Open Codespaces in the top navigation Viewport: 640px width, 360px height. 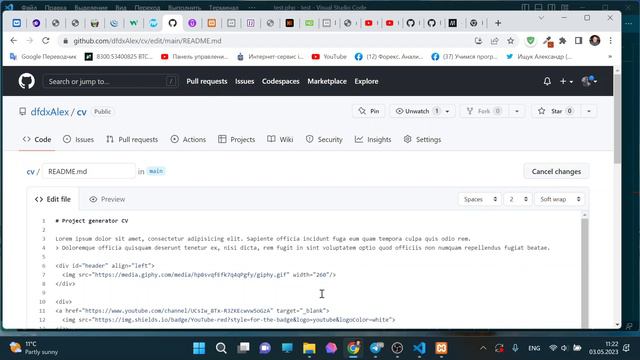click(280, 81)
